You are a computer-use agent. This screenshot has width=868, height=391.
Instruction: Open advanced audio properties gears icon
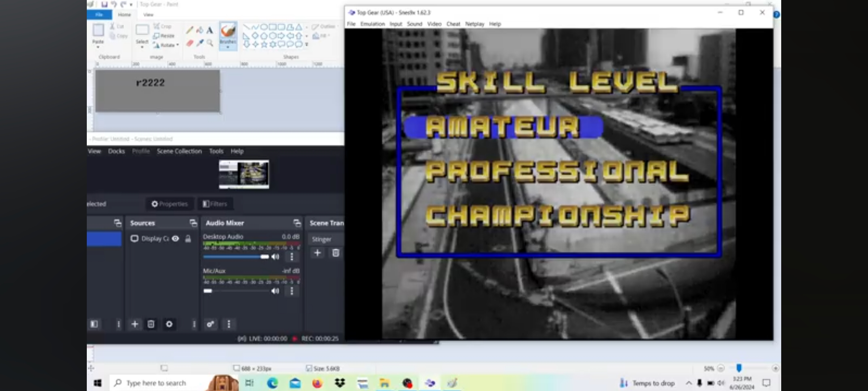210,324
